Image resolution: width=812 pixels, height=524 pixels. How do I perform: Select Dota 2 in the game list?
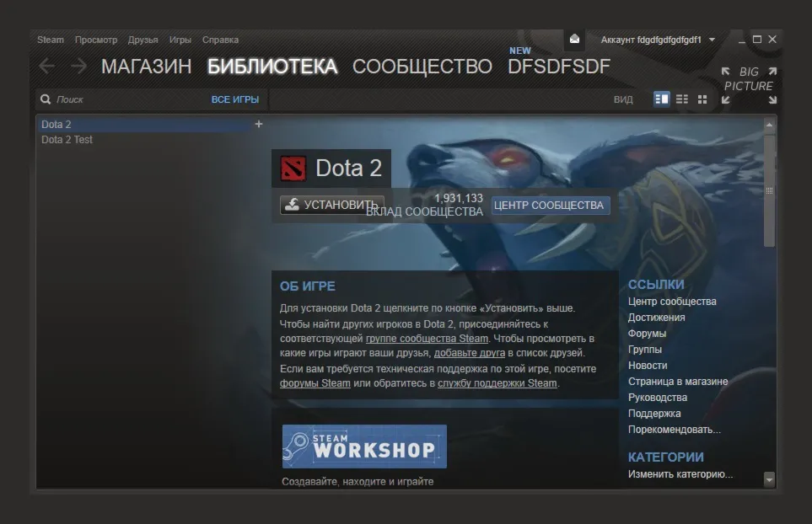point(145,124)
